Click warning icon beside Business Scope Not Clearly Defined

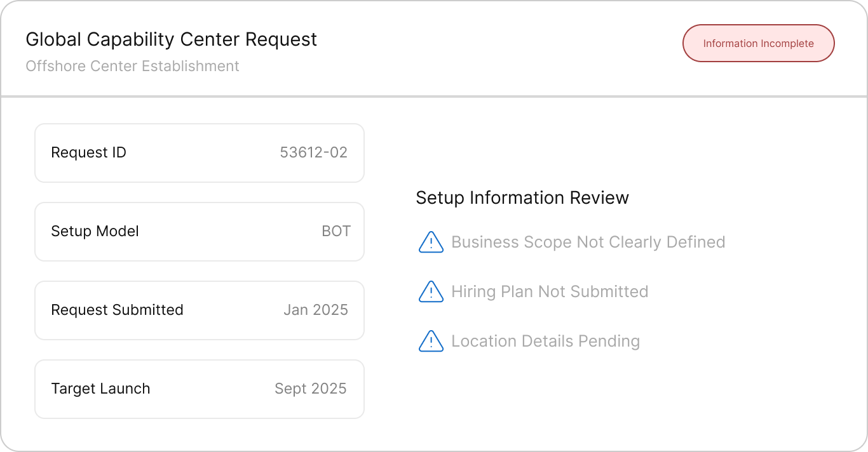point(431,243)
